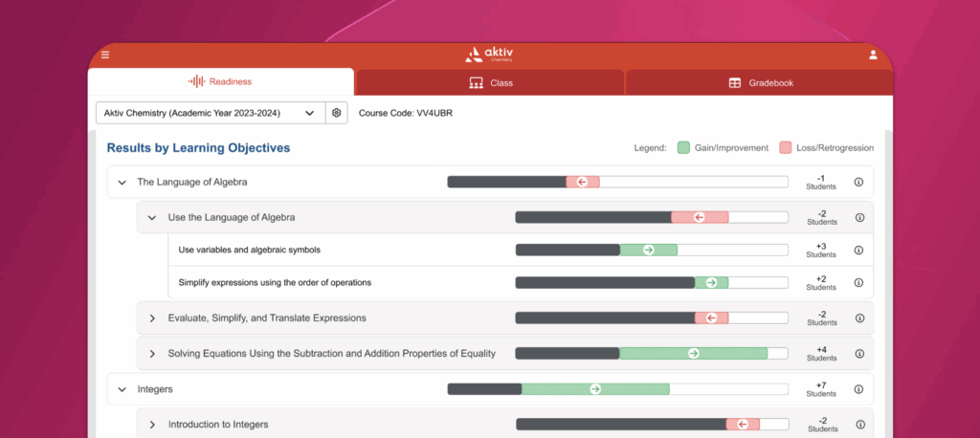The image size is (980, 438).
Task: Click the Aktiv Chemistry logo
Action: (490, 55)
